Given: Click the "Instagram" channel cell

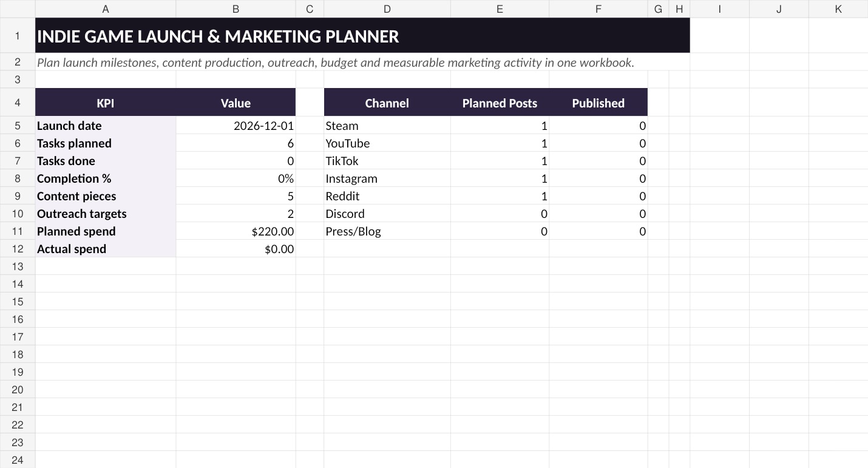Looking at the screenshot, I should [387, 178].
